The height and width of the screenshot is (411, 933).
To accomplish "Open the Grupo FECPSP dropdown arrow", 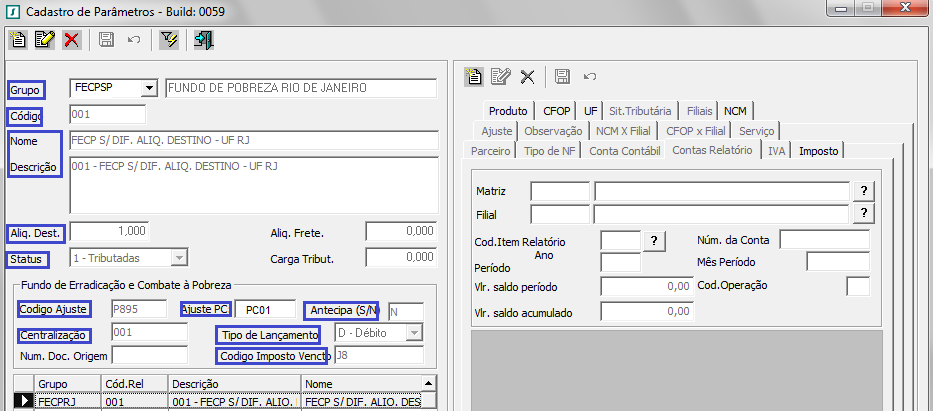I will [x=149, y=89].
